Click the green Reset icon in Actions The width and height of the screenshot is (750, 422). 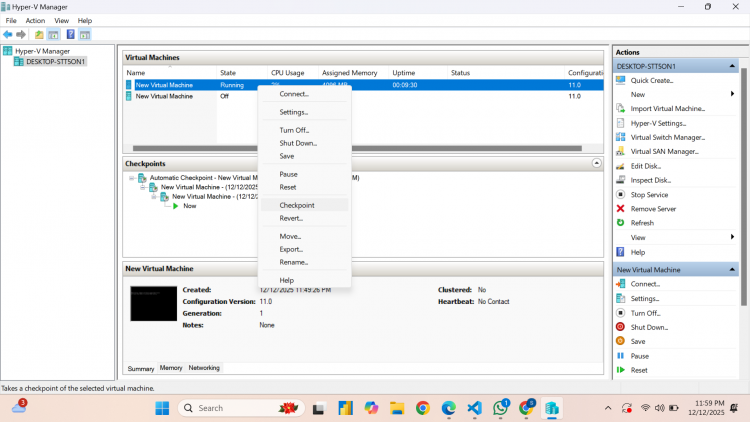tap(620, 370)
